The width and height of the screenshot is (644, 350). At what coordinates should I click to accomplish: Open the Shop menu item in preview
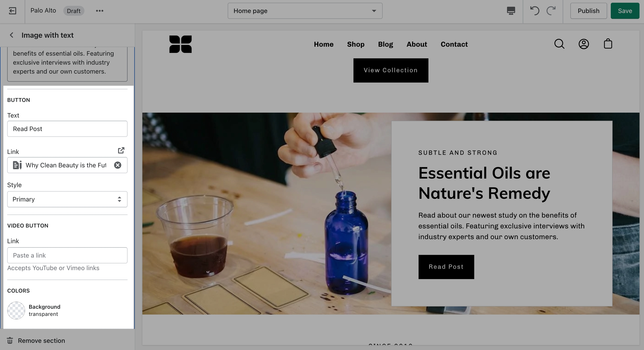click(x=356, y=44)
